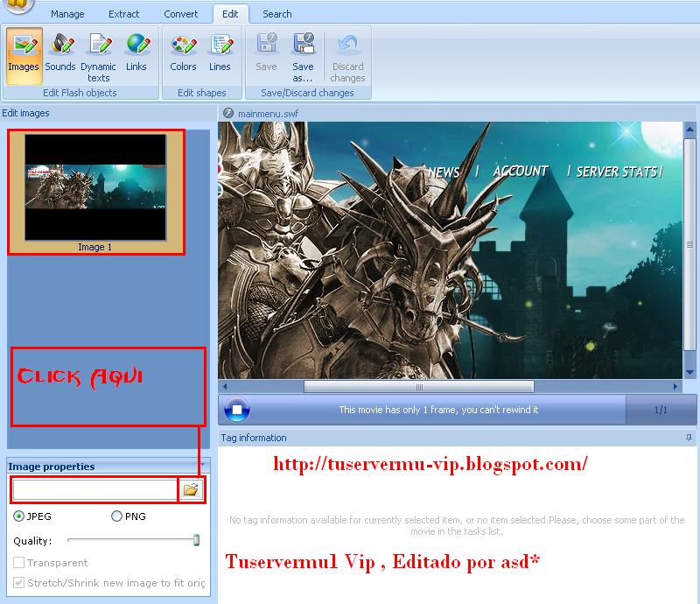The height and width of the screenshot is (604, 700).
Task: Select the Edit ribbon tab
Action: pyautogui.click(x=230, y=14)
